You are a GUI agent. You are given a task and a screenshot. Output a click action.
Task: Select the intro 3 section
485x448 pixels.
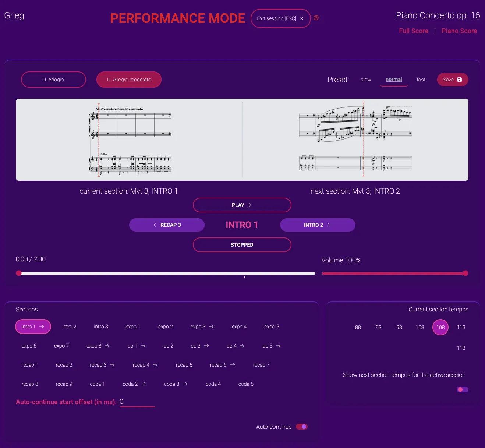point(101,327)
